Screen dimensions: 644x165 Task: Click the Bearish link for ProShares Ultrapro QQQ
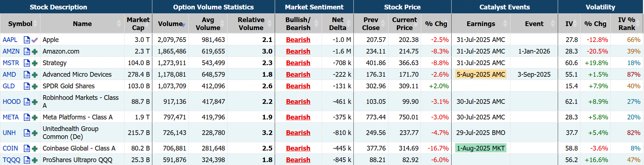click(x=298, y=160)
